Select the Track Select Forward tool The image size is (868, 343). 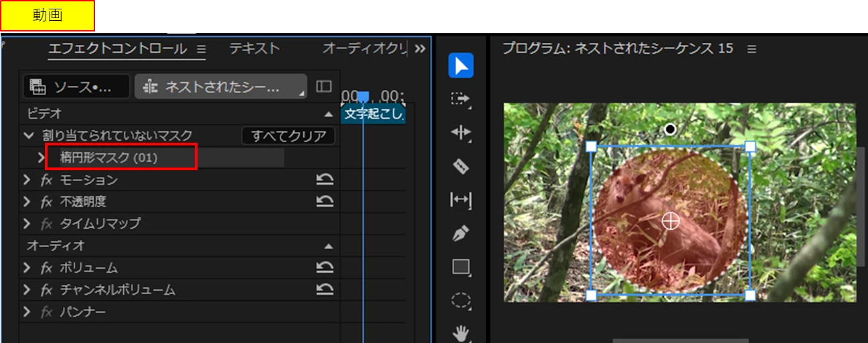461,99
